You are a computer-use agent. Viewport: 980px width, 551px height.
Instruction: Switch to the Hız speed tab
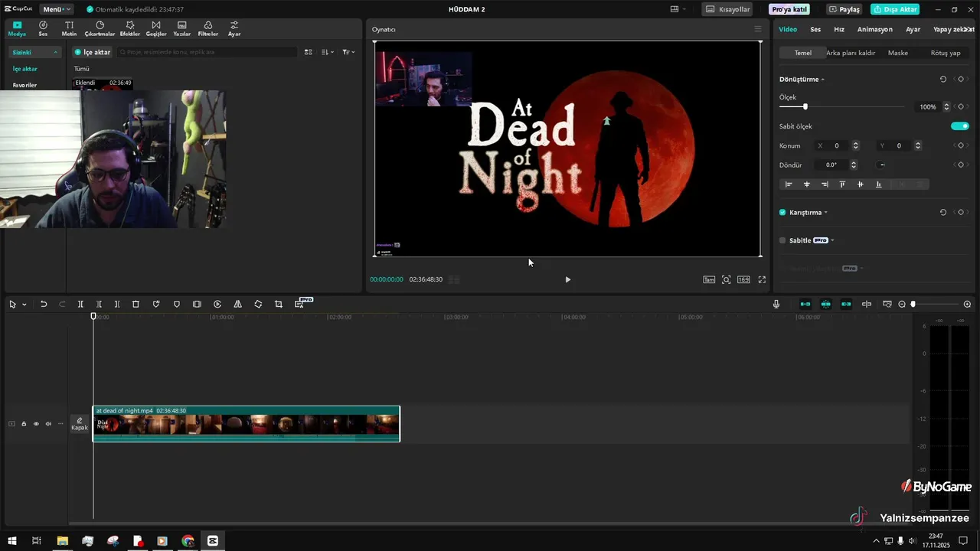pyautogui.click(x=839, y=29)
